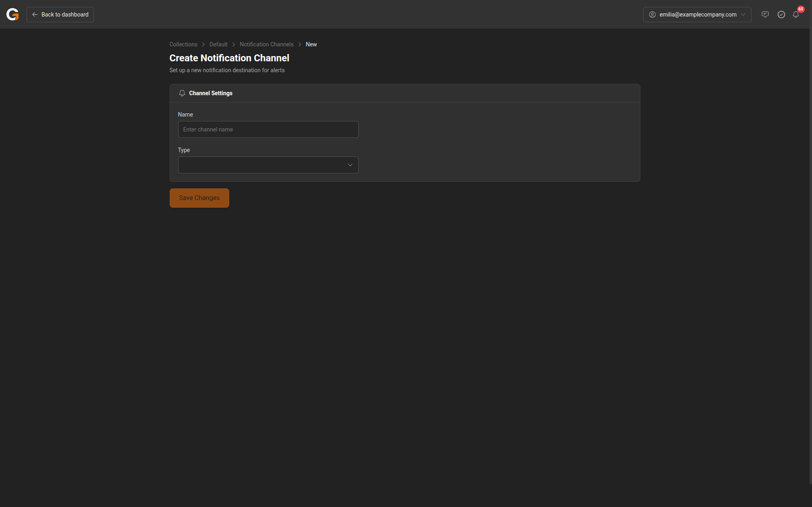Click the Back to dashboard text
Screen dimensions: 812x507
65,15
